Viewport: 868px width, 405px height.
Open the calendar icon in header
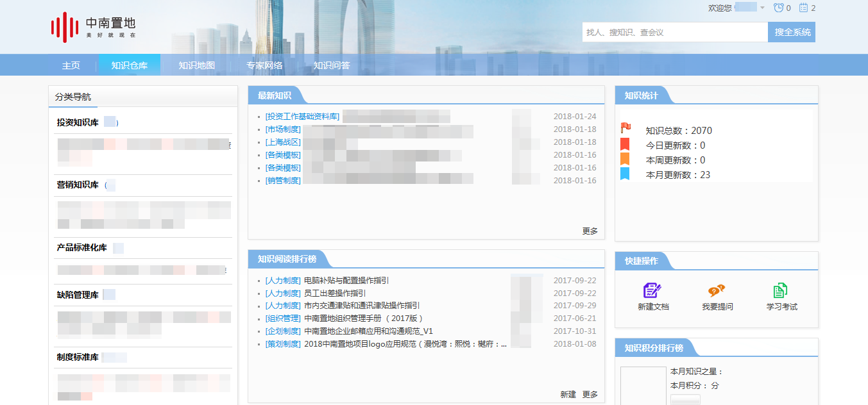(x=803, y=8)
